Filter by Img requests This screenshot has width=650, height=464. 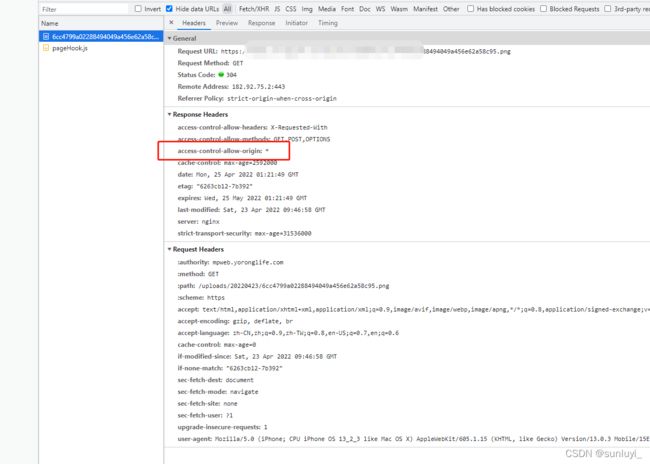(307, 9)
